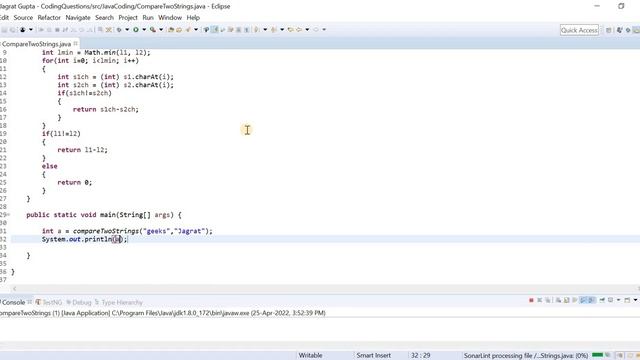Click the Quick Access search field

pyautogui.click(x=579, y=30)
